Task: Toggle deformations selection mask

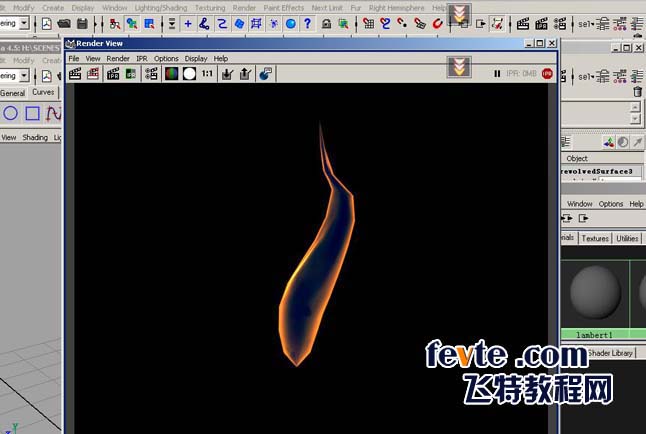Action: (x=256, y=24)
